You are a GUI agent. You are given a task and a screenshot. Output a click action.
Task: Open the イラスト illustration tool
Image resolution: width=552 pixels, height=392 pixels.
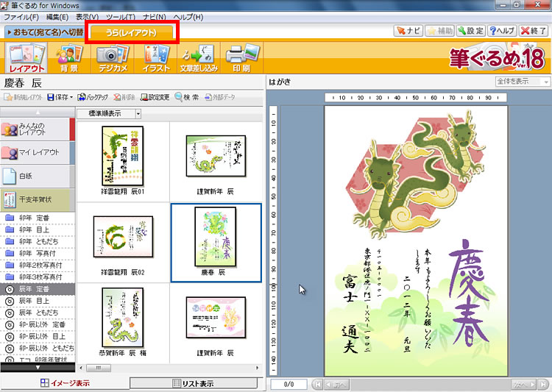click(155, 57)
